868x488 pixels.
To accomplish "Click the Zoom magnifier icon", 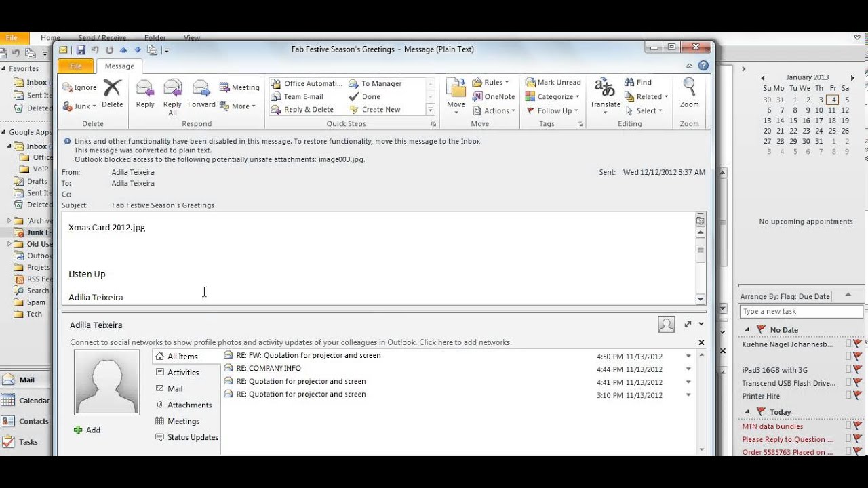I will coord(689,88).
